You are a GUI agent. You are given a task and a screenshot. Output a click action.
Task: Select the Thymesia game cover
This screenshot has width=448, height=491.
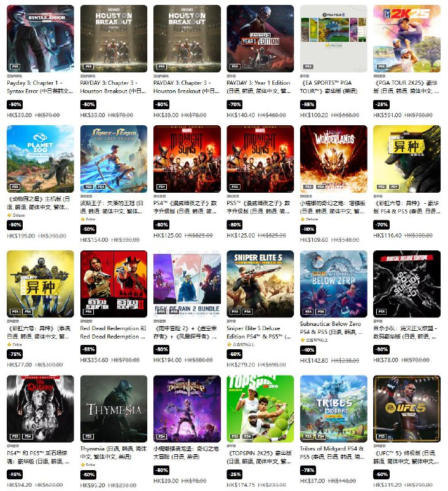pyautogui.click(x=114, y=409)
